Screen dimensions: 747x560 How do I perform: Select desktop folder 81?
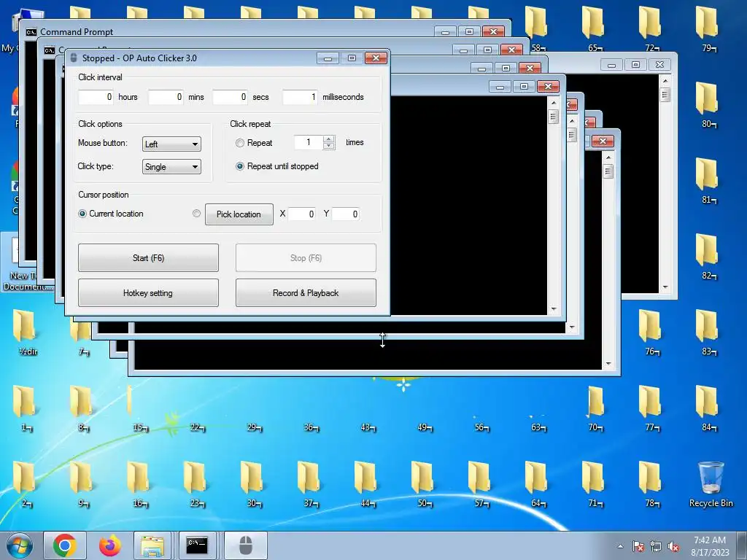(x=708, y=181)
